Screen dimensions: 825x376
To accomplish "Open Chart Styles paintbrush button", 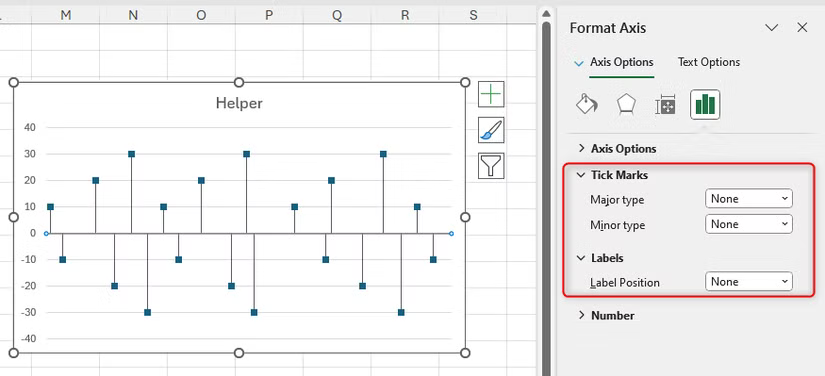I will 491,130.
